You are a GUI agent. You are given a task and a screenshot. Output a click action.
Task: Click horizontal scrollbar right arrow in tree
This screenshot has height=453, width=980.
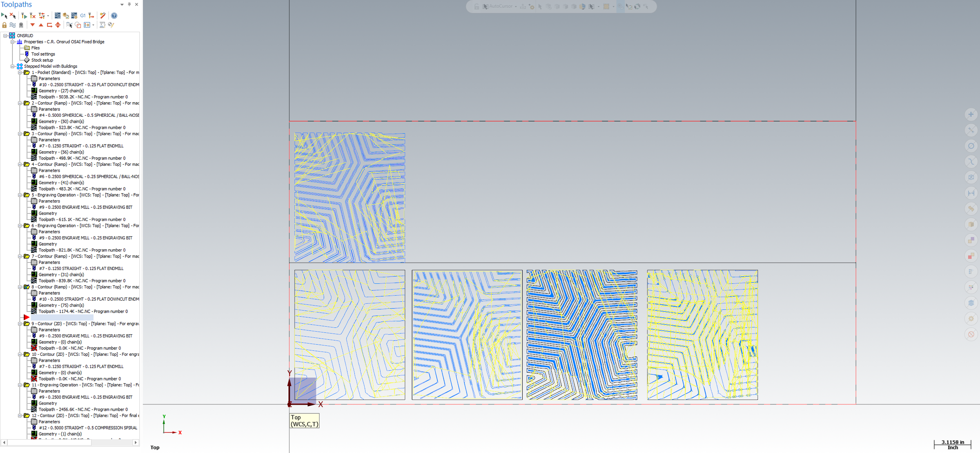[x=136, y=442]
